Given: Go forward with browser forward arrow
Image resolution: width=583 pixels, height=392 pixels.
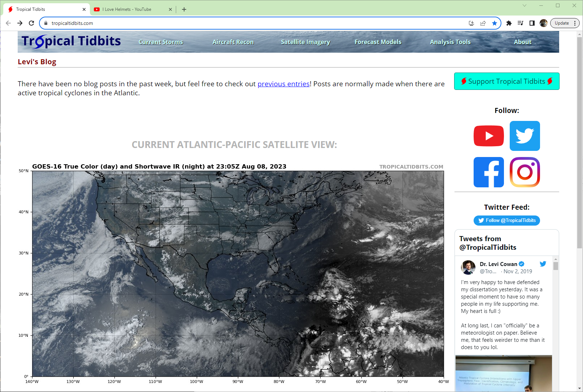Looking at the screenshot, I should coord(20,23).
